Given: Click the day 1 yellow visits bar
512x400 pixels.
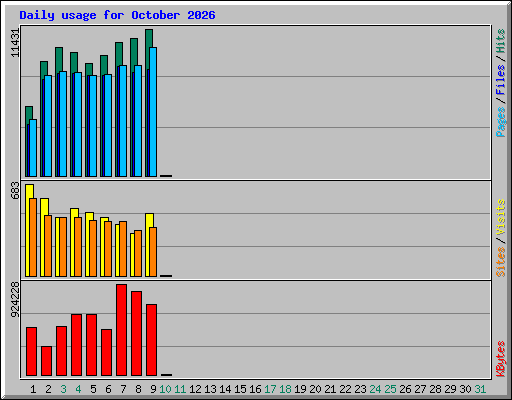Looking at the screenshot, I should [29, 192].
